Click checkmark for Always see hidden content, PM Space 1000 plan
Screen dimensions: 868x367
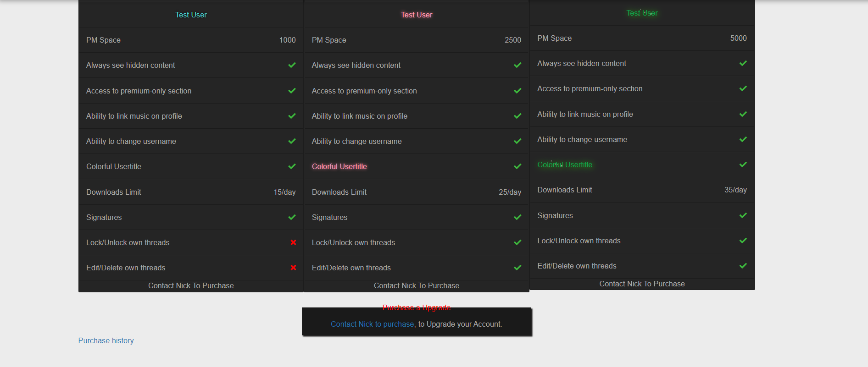(x=292, y=65)
